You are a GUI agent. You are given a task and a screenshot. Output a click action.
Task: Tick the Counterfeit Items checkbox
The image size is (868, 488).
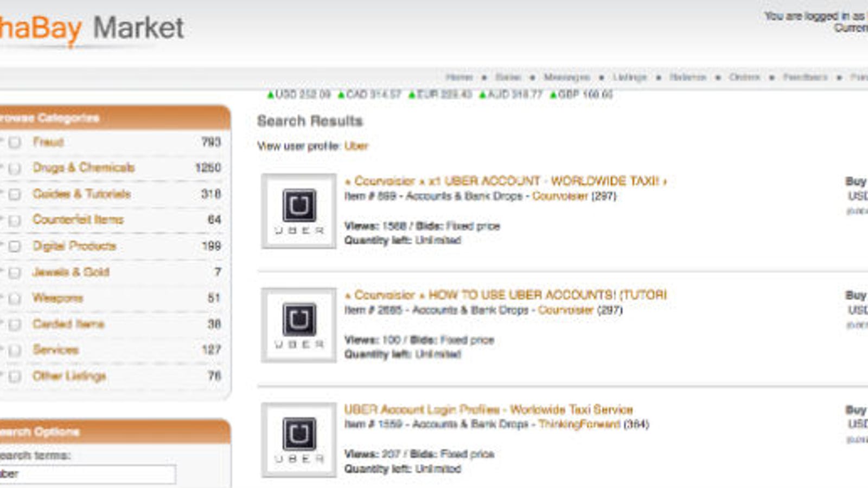click(x=15, y=220)
